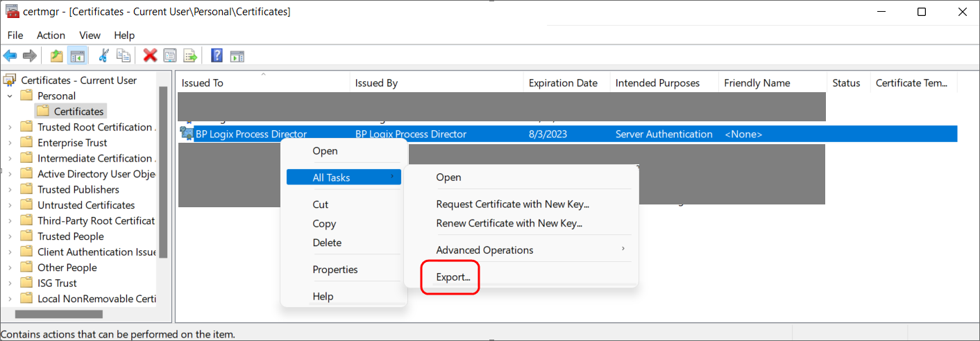Expand the Trusted Publishers folder
The width and height of the screenshot is (980, 341).
[x=10, y=189]
